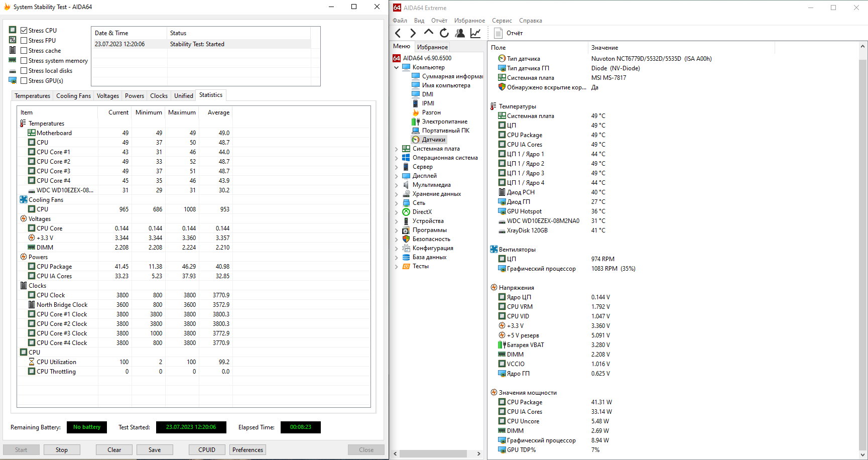Open the graph chart icon in AIDA64 toolbar
The height and width of the screenshot is (460, 868).
click(475, 33)
